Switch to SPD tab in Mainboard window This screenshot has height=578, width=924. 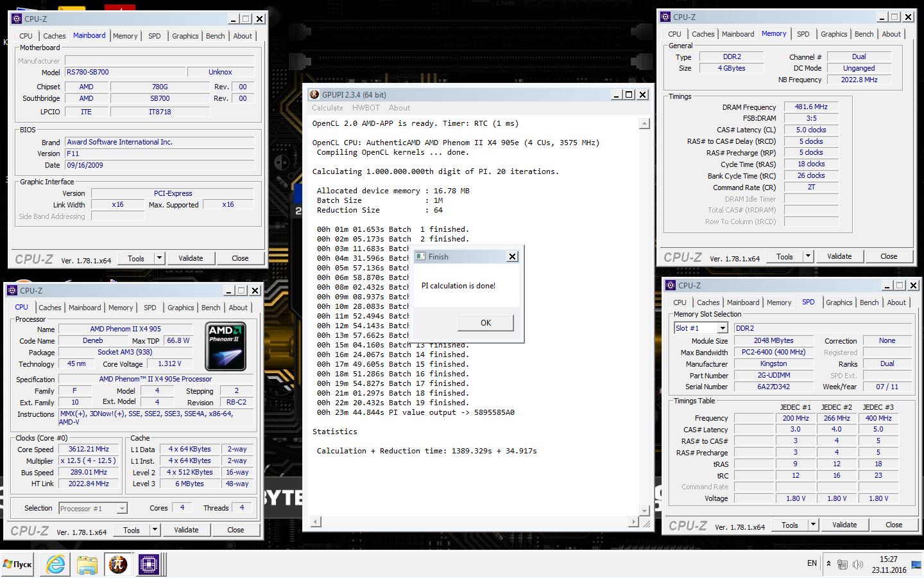(x=155, y=36)
